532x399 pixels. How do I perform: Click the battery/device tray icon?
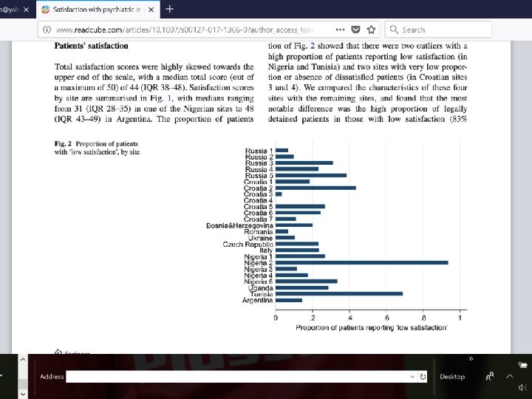click(523, 365)
